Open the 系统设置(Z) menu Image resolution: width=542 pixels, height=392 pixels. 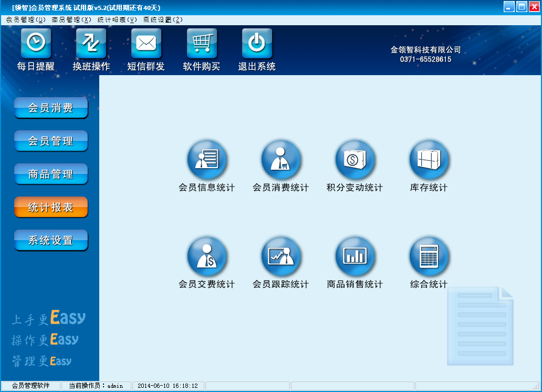tap(163, 20)
